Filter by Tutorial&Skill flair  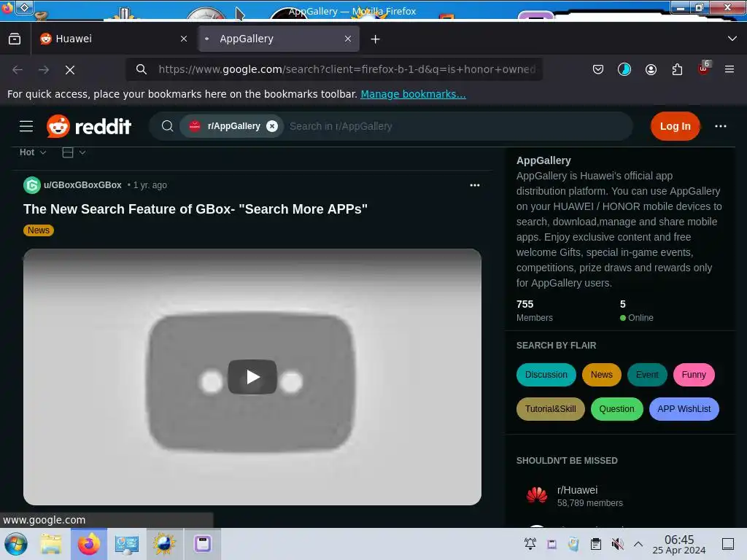click(x=550, y=409)
